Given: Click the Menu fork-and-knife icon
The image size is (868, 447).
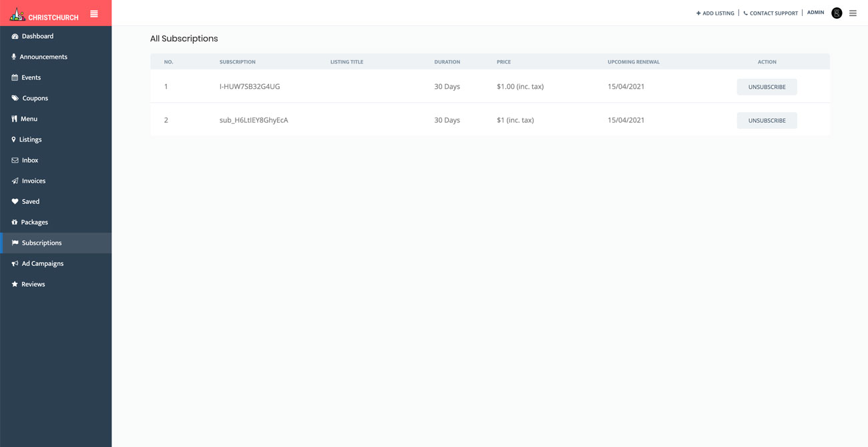Looking at the screenshot, I should pyautogui.click(x=15, y=119).
